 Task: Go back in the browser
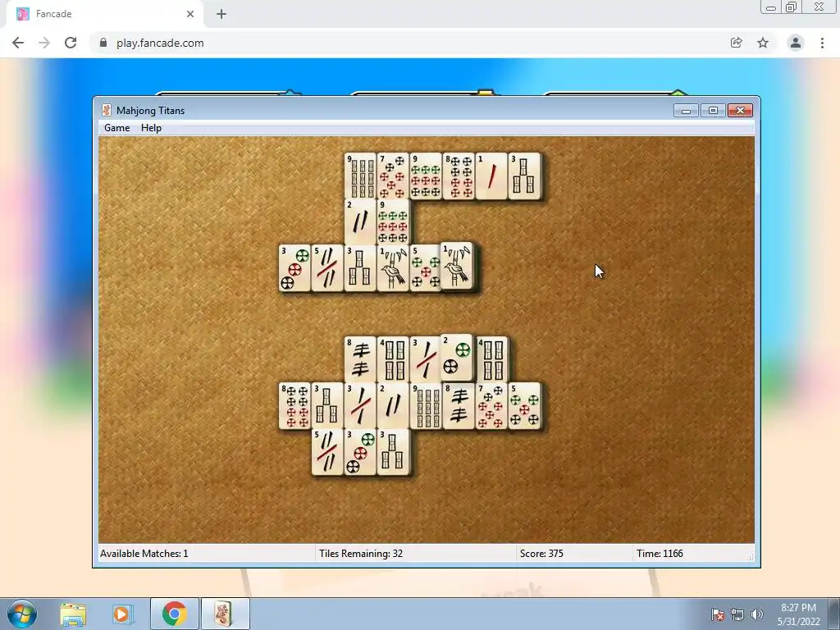click(x=18, y=43)
